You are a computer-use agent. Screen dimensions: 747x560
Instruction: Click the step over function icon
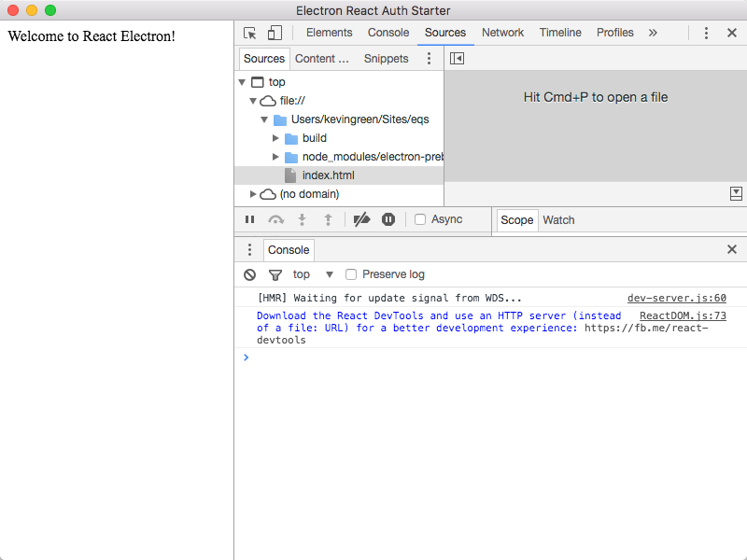(x=275, y=219)
